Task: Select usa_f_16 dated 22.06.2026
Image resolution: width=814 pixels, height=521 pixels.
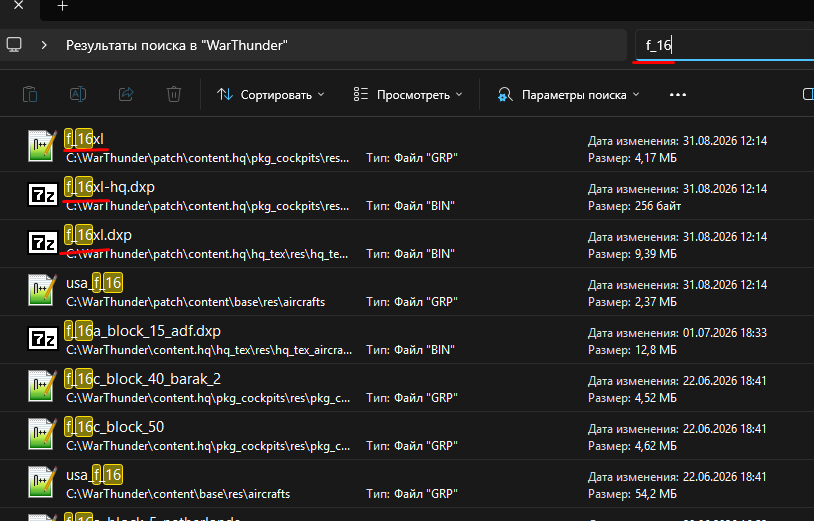Action: (407, 484)
